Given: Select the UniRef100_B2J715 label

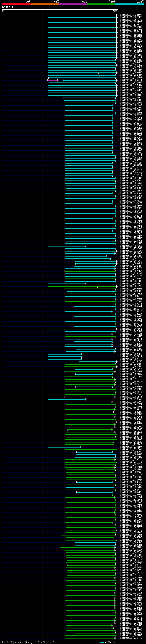Looking at the screenshot, I should (131, 296).
